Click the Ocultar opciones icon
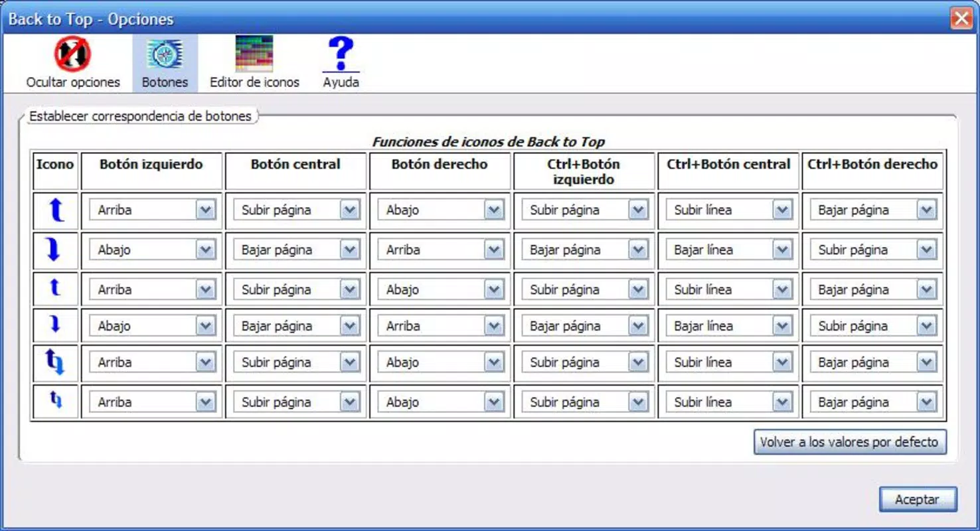The height and width of the screenshot is (531, 980). click(73, 54)
